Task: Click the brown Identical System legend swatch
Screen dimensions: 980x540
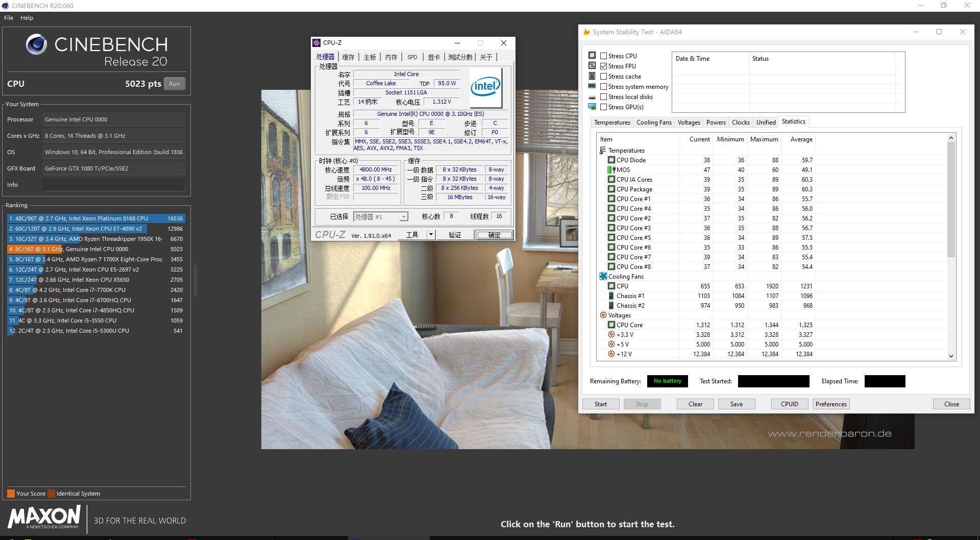Action: [51, 494]
